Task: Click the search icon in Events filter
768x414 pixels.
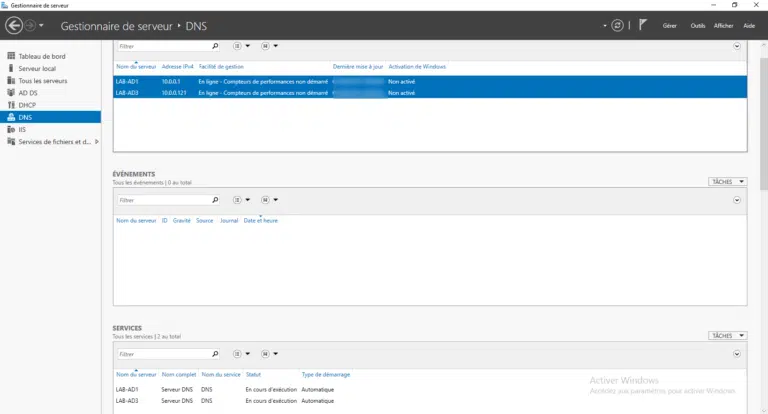Action: [215, 200]
